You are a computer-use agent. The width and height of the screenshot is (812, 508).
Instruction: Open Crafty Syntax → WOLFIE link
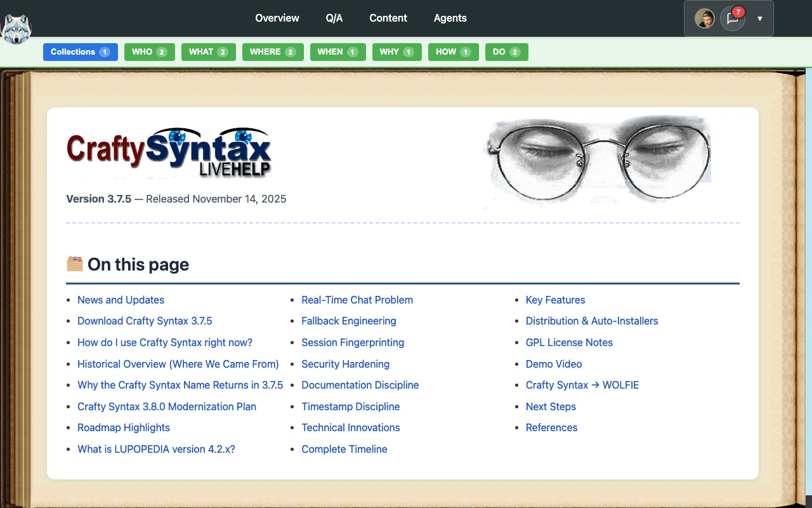coord(582,385)
